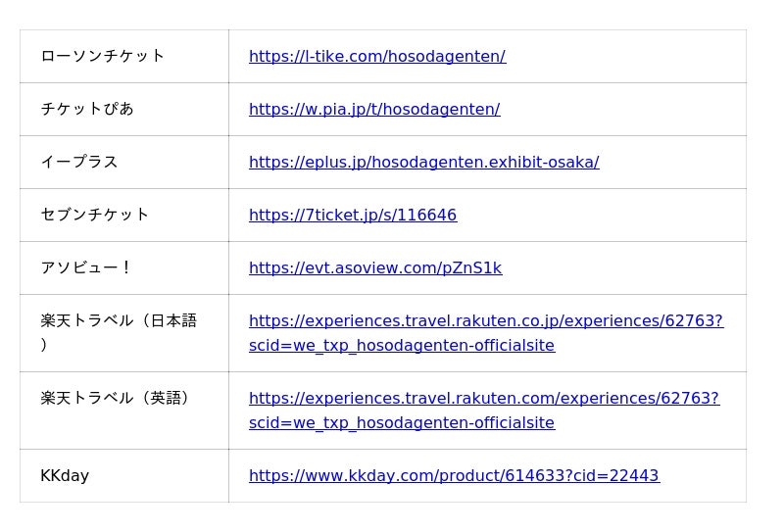The image size is (784, 532).
Task: Click the セブンチケット table cell
Action: point(124,215)
